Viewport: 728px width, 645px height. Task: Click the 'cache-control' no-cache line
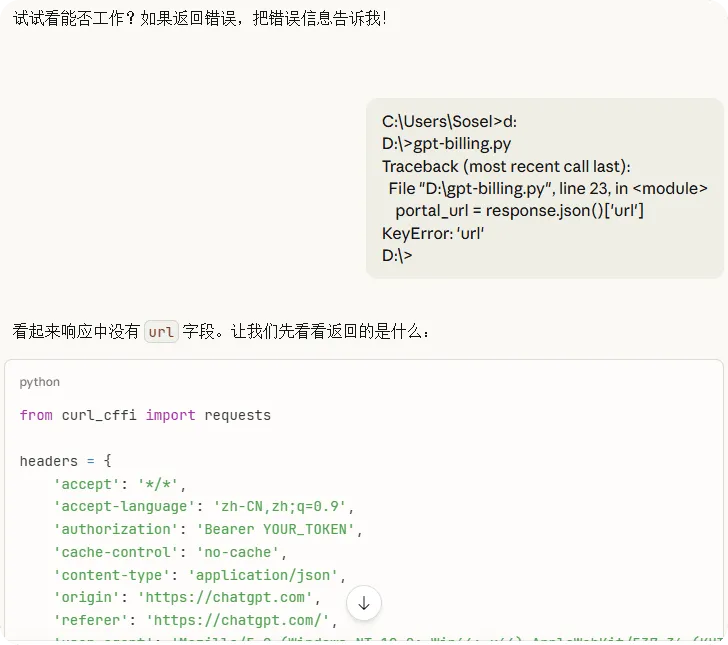(170, 552)
